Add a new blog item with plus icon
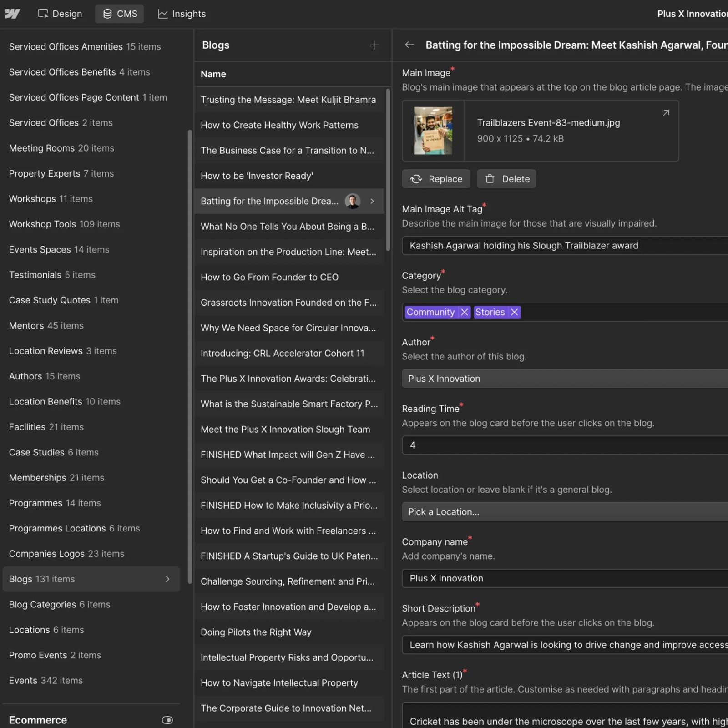 pyautogui.click(x=374, y=45)
